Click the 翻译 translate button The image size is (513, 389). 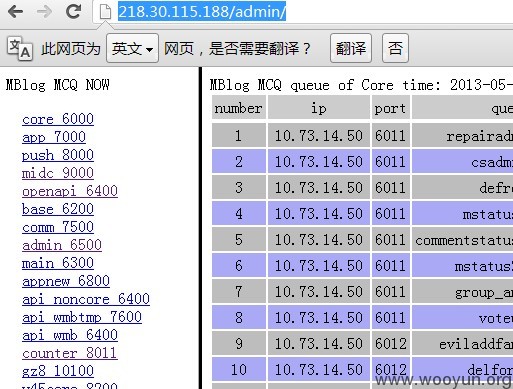tap(351, 48)
